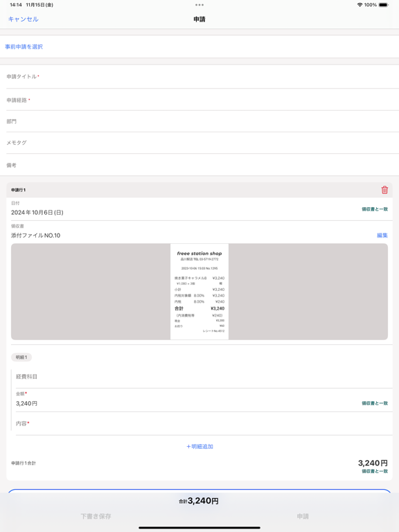Edit the 金額 3,240円 field
The width and height of the screenshot is (399, 532).
(204, 400)
